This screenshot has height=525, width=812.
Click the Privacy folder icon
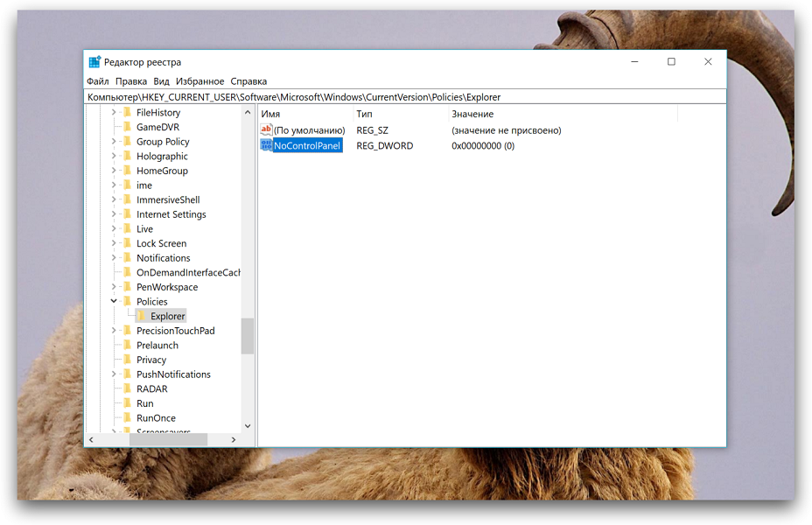(x=128, y=360)
